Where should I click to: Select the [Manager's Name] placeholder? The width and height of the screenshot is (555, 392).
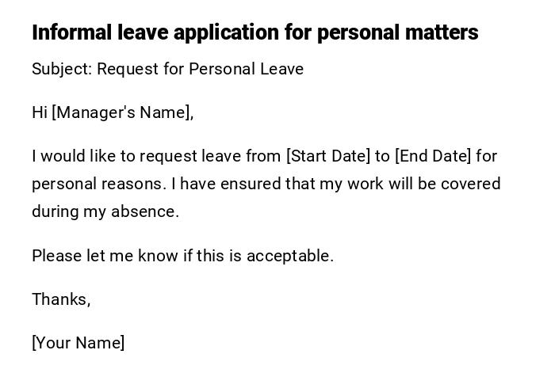(x=122, y=112)
